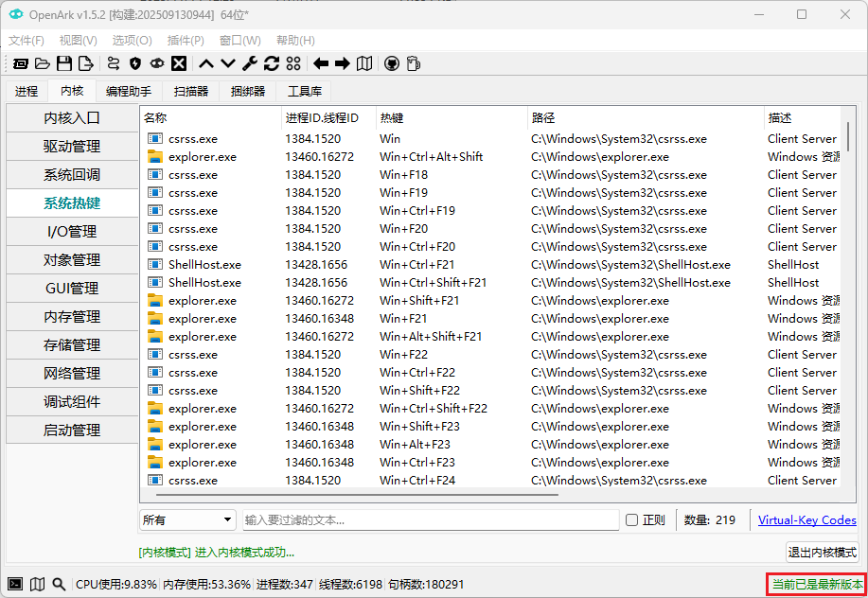This screenshot has height=598, width=868.
Task: Click folder icon of Win+Ctrl+Alt+Shift explorer.exe row
Action: pyautogui.click(x=155, y=156)
